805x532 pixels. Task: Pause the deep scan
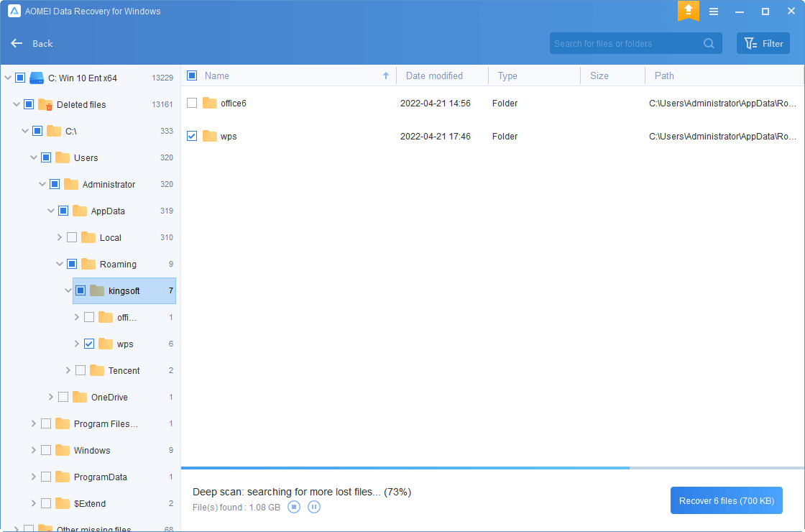pyautogui.click(x=314, y=508)
